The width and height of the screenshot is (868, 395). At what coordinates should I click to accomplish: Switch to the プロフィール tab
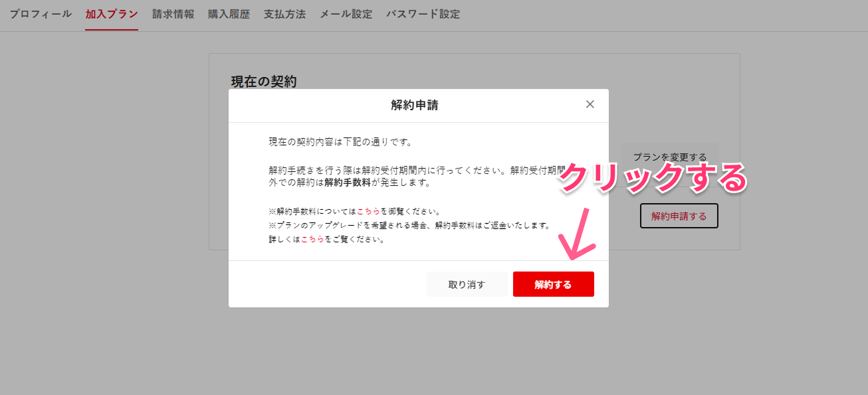point(41,14)
